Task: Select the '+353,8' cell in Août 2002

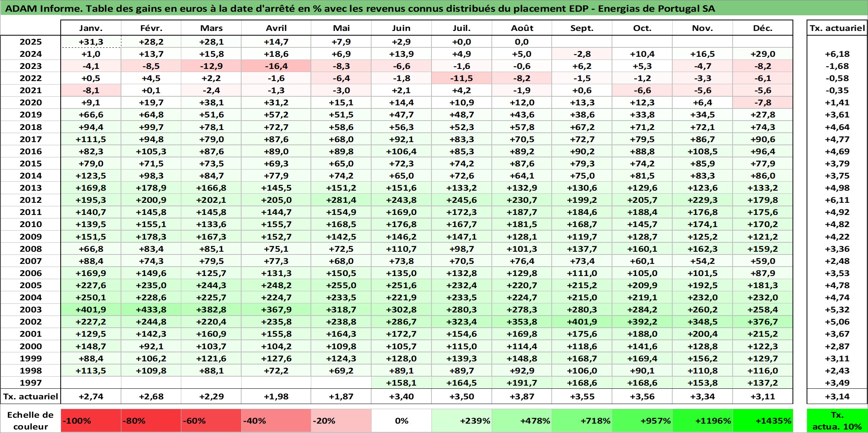Action: 522,322
